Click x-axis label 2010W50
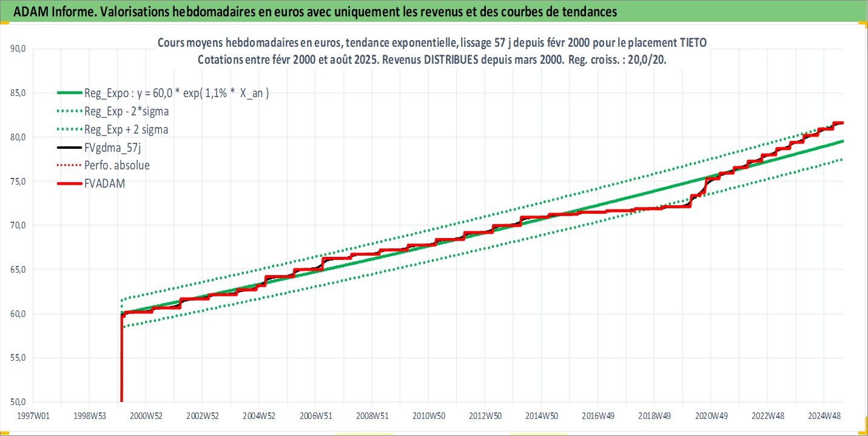This screenshot has height=436, width=868. [x=428, y=416]
